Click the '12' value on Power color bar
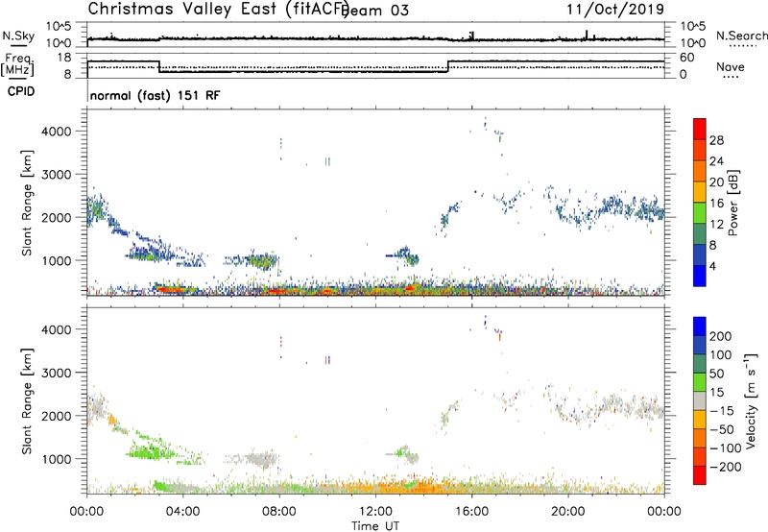Screen dimensions: 768x532 (716, 225)
